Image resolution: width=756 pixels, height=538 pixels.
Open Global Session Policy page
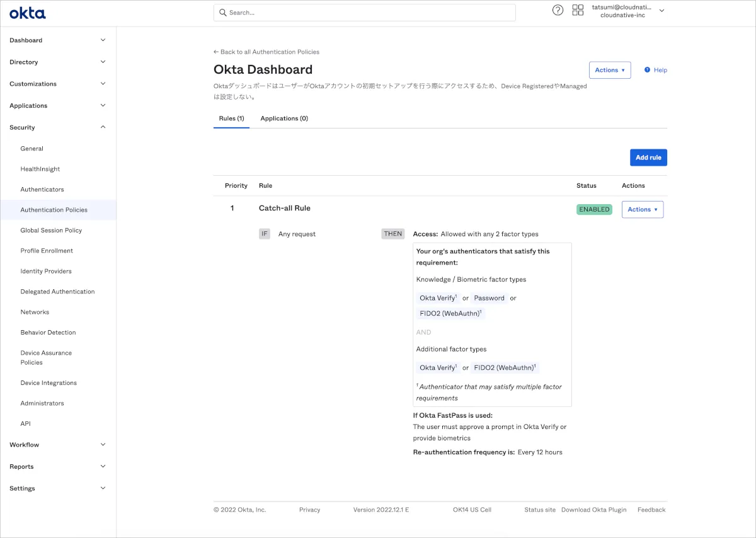tap(51, 231)
